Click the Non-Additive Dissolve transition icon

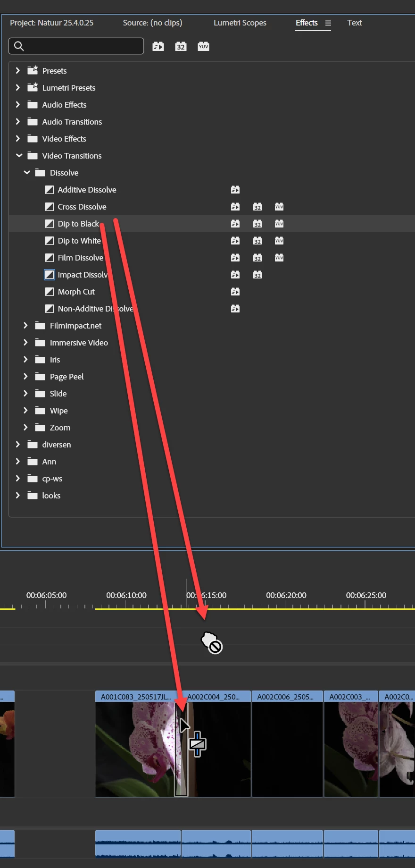click(x=50, y=309)
